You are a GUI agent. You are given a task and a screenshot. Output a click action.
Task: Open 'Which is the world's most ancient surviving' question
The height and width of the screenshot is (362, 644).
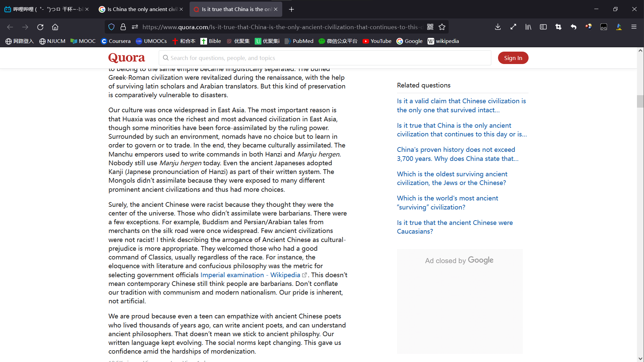click(447, 203)
